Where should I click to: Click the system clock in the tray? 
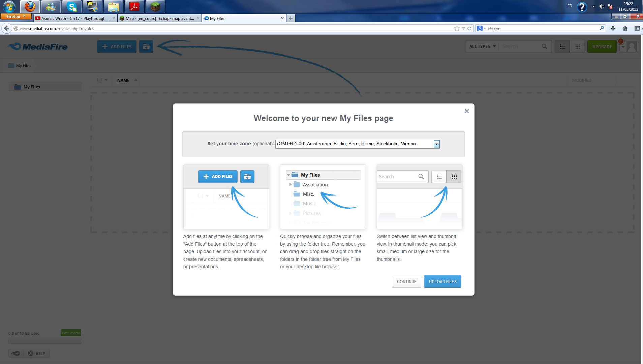628,6
